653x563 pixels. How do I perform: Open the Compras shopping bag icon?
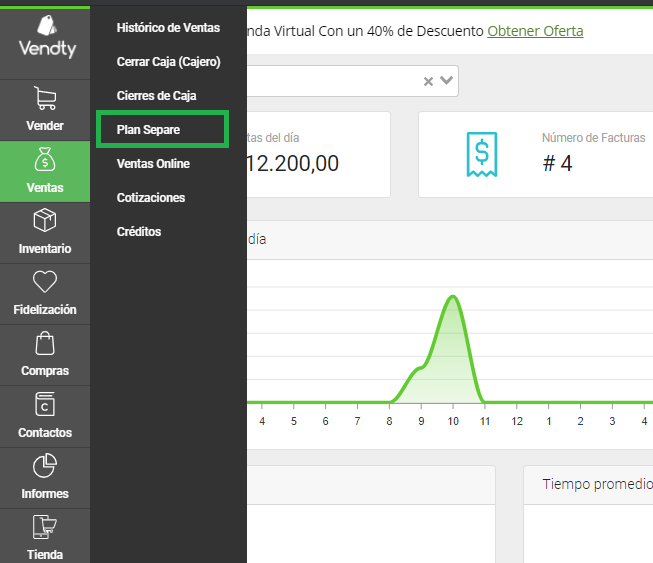click(x=45, y=343)
